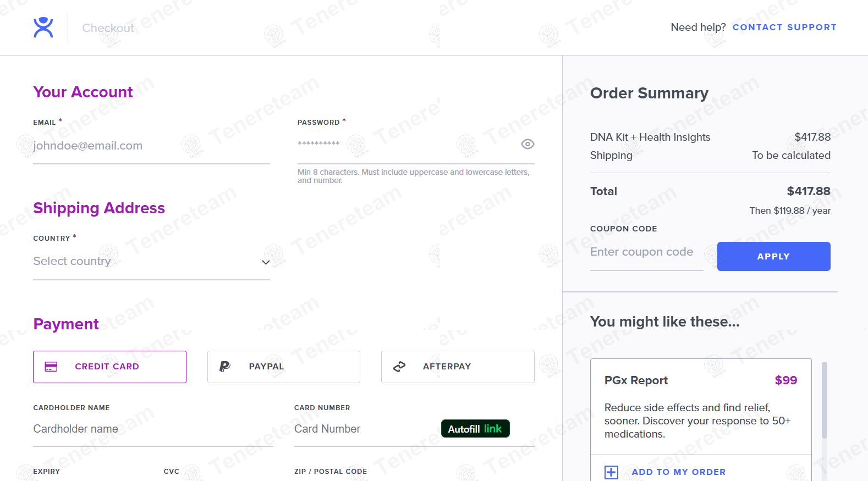
Task: Select Credit Card payment tab
Action: (x=109, y=367)
